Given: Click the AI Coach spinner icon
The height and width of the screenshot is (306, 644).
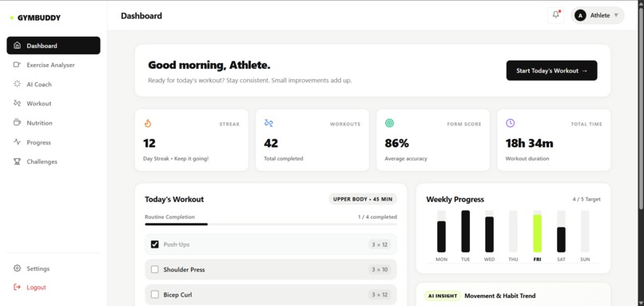Looking at the screenshot, I should tap(17, 84).
